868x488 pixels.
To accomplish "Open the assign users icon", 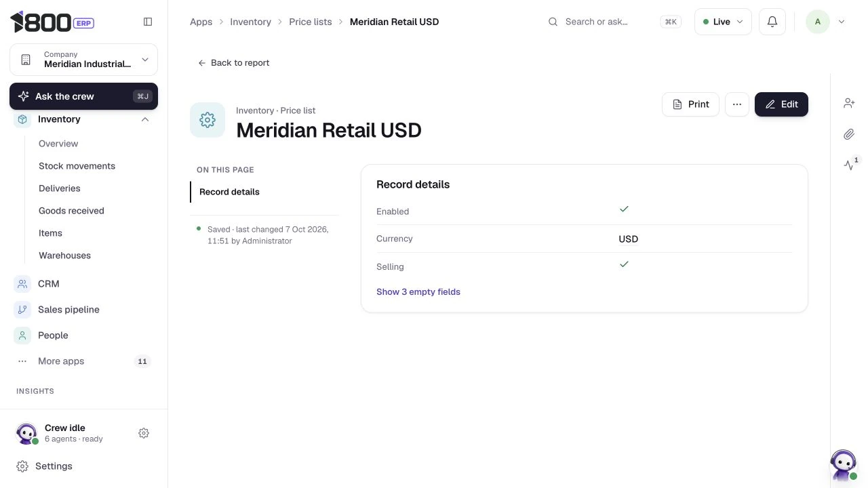I will click(849, 103).
